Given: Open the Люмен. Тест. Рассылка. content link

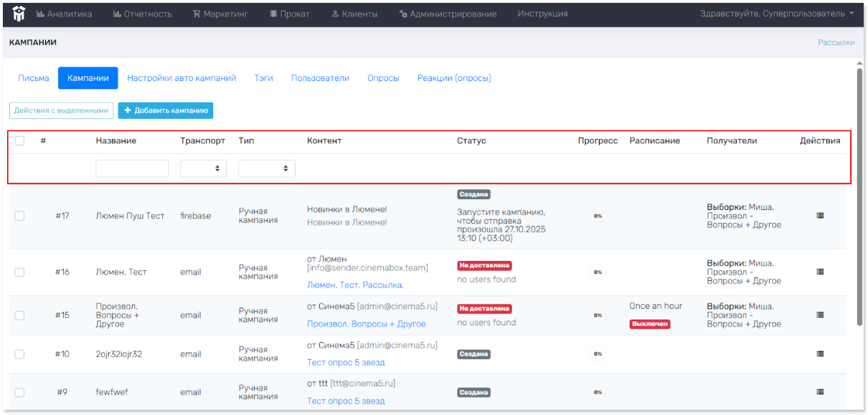Looking at the screenshot, I should [355, 285].
